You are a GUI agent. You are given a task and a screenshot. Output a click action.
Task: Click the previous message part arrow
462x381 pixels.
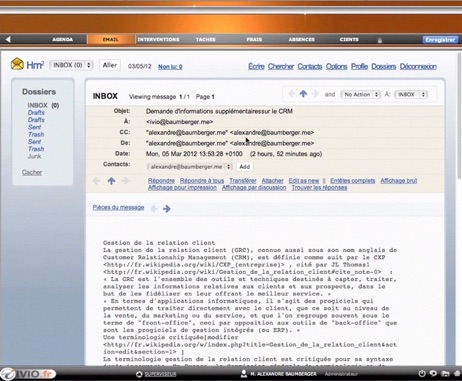tap(154, 209)
